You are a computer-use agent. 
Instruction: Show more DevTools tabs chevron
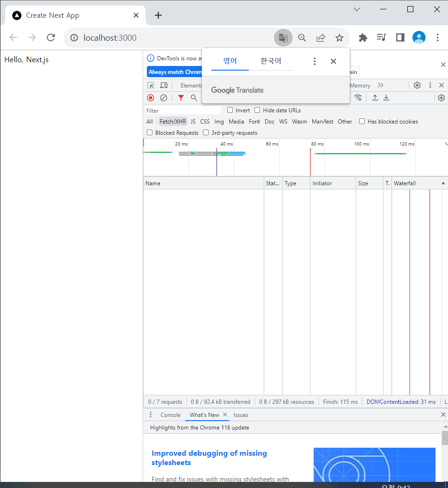tap(381, 85)
